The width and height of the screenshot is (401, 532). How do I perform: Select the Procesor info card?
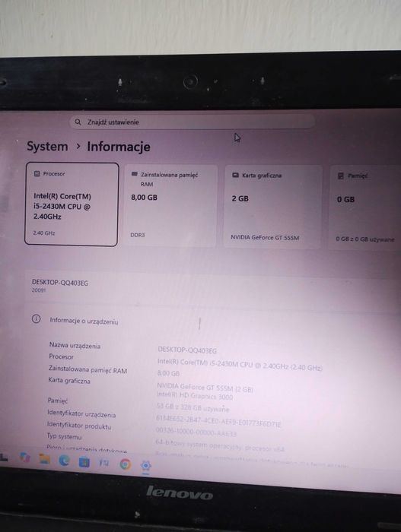(72, 204)
